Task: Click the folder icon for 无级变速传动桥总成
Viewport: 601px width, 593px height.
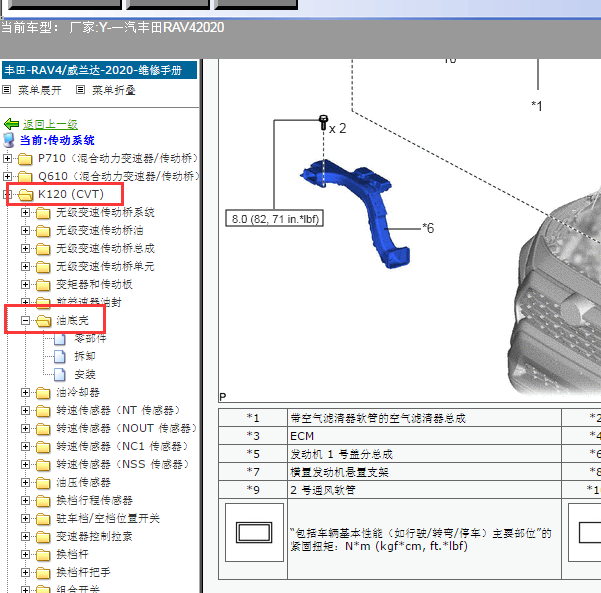Action: click(43, 249)
